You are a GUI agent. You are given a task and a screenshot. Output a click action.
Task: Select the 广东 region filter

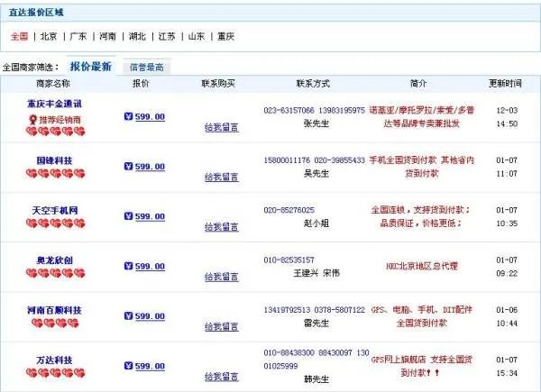78,36
